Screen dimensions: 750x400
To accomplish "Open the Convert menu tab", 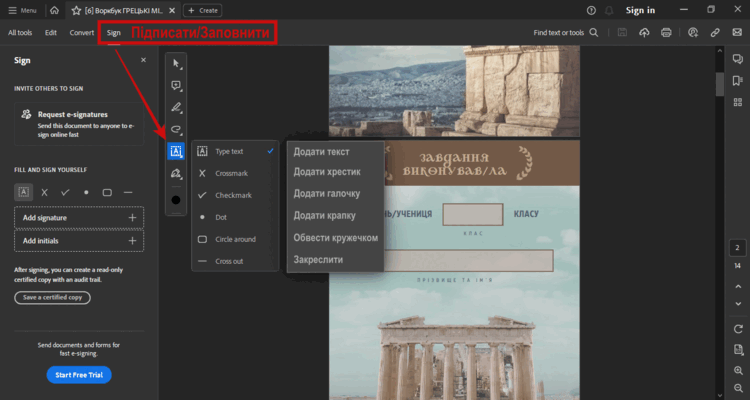I will [82, 33].
